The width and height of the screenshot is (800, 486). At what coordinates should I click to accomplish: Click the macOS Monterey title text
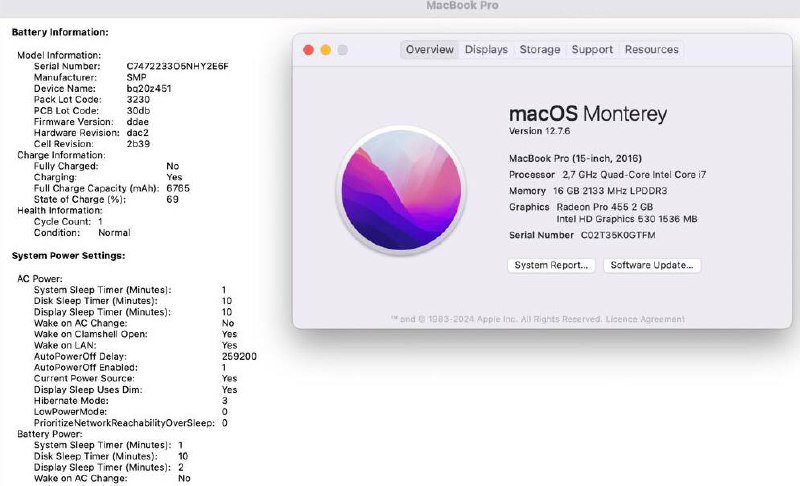pos(588,114)
